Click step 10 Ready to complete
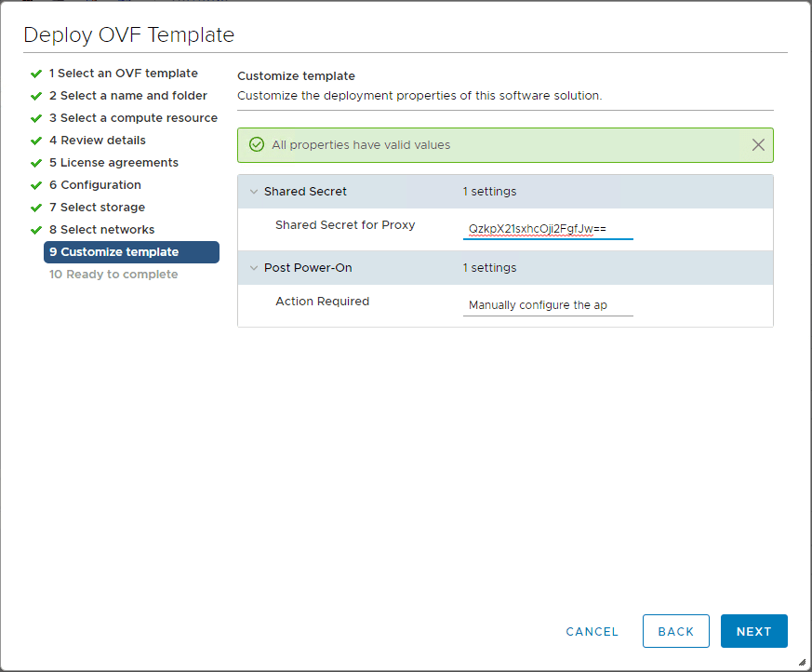Screen dimensions: 812x672 click(112, 274)
